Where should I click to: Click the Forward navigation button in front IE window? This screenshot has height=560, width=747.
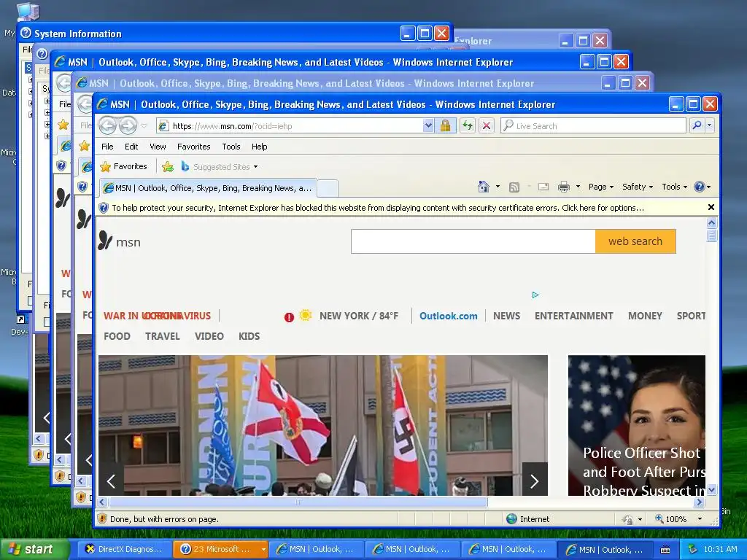point(128,125)
